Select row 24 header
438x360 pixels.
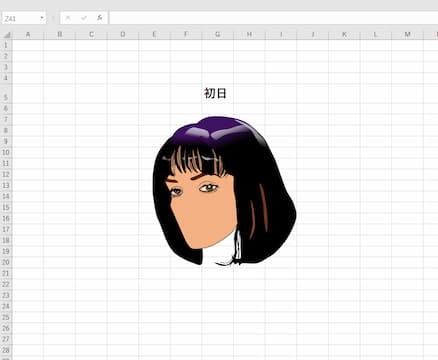(6, 306)
